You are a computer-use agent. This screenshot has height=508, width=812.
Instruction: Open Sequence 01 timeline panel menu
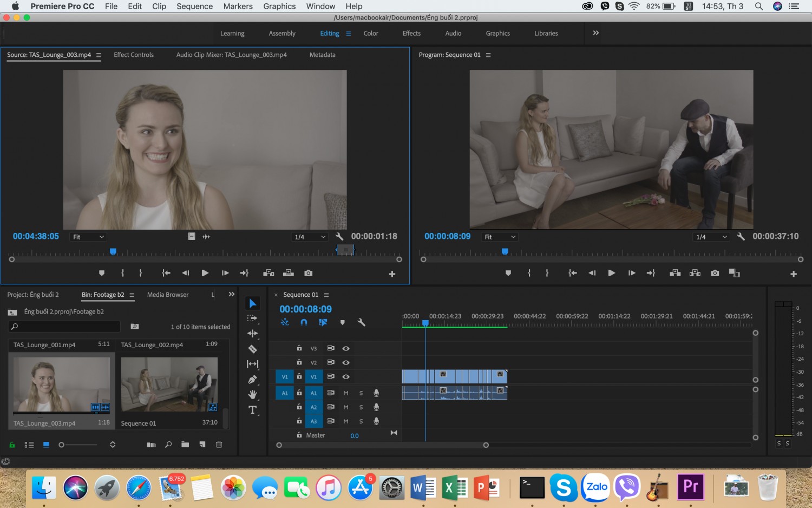pyautogui.click(x=326, y=295)
